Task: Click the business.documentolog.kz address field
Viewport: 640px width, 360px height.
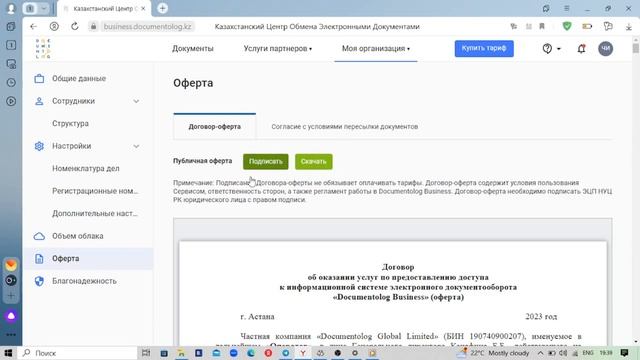Action: tap(147, 27)
